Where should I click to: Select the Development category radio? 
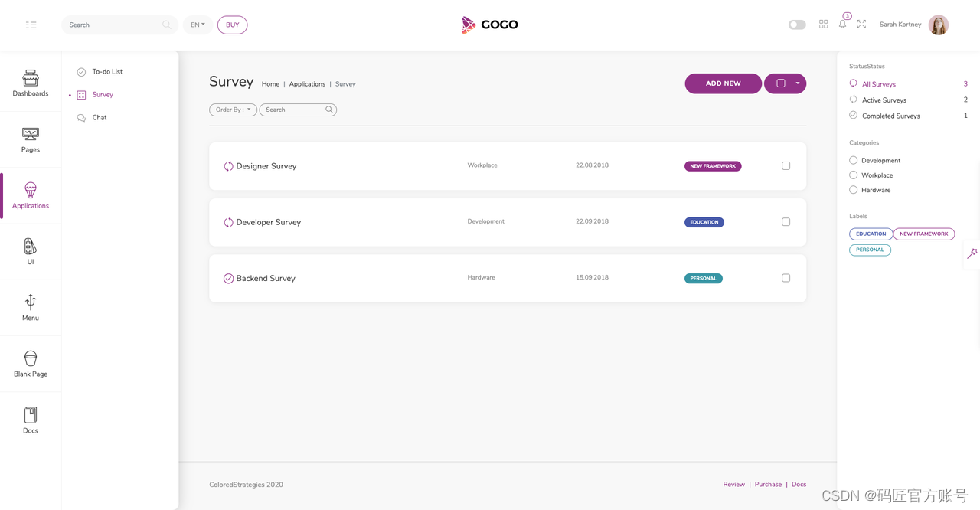(853, 160)
